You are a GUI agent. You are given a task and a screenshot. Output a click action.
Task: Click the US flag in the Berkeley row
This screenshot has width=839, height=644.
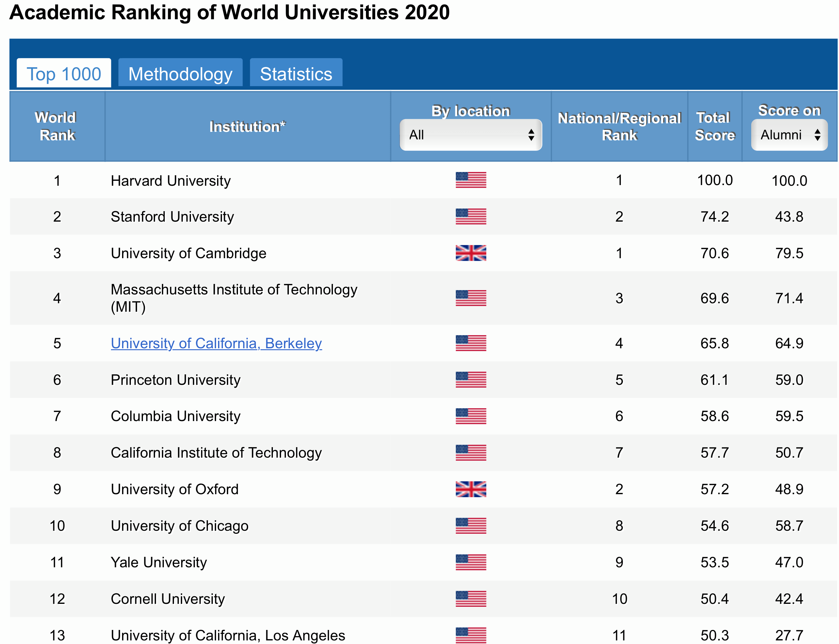471,343
